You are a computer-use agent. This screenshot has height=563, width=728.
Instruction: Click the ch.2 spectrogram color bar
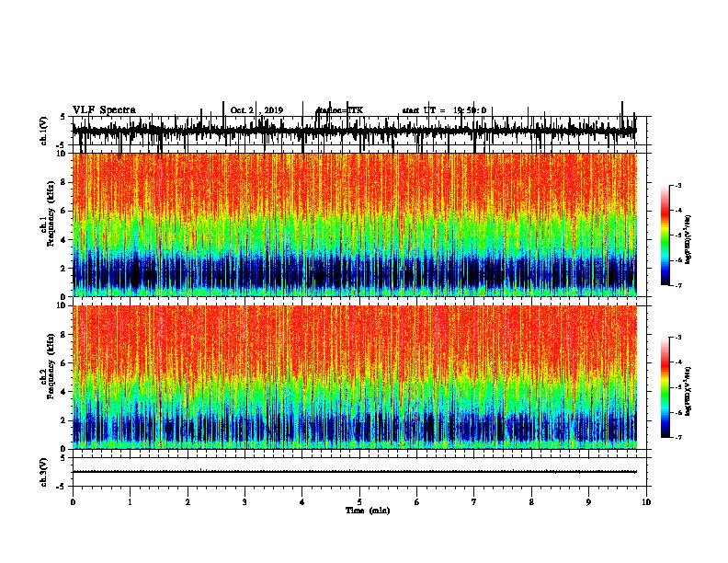pyautogui.click(x=665, y=387)
